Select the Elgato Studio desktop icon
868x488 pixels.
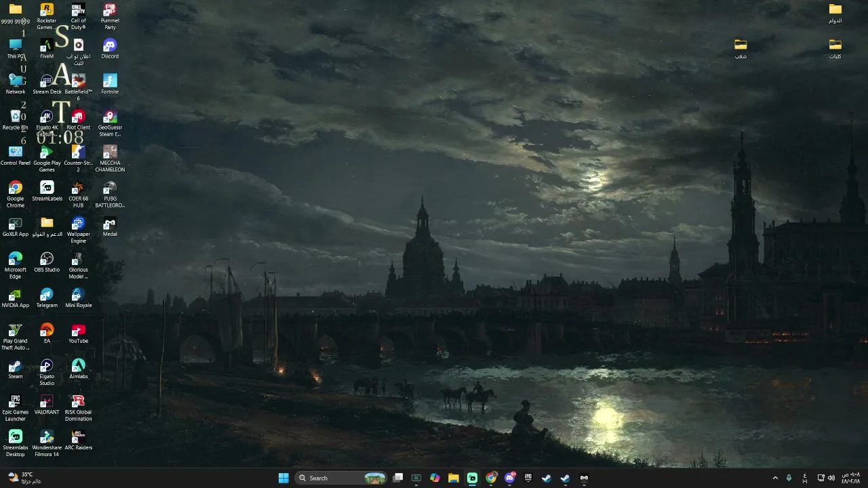47,372
